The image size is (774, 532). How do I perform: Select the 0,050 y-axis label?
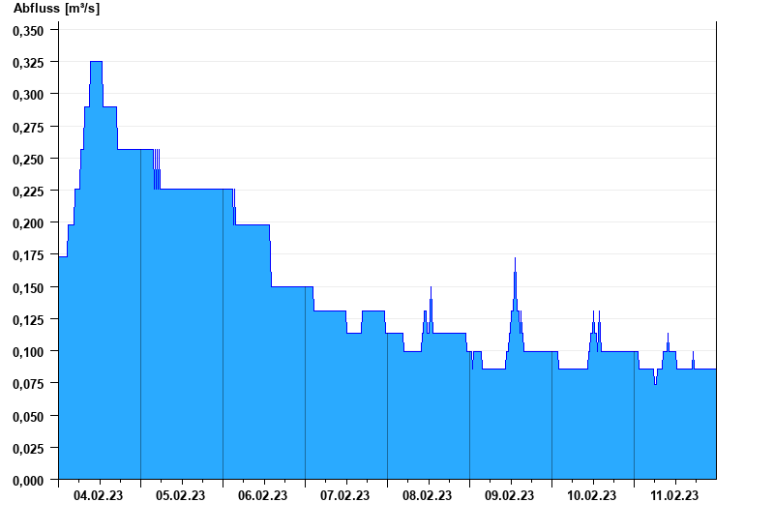[x=28, y=417]
